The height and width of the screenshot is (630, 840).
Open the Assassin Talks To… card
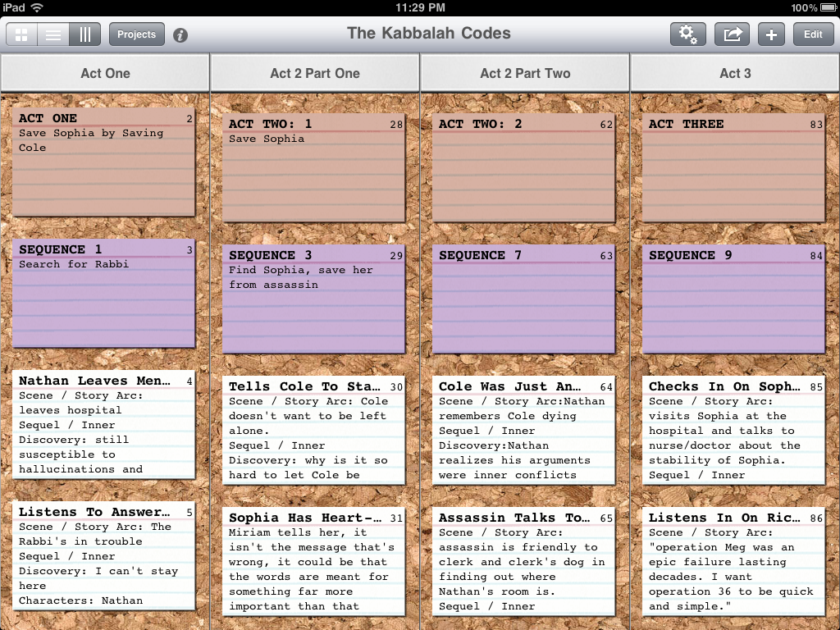tap(523, 561)
